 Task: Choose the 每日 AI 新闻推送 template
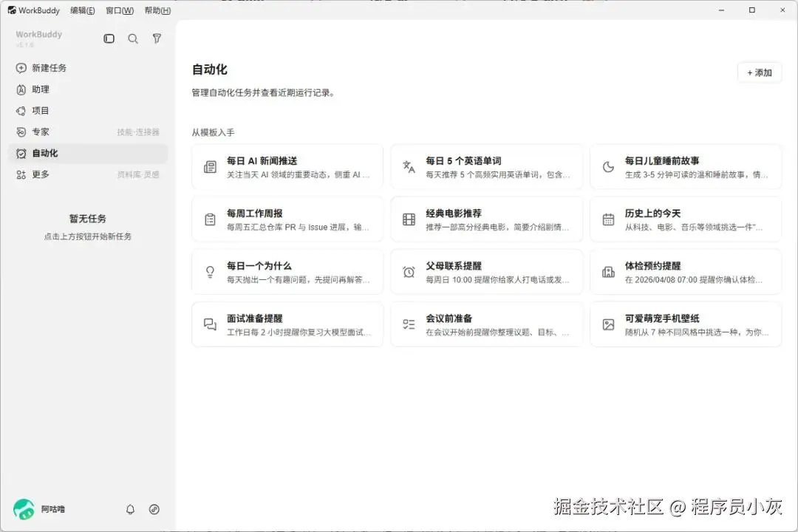pyautogui.click(x=287, y=167)
